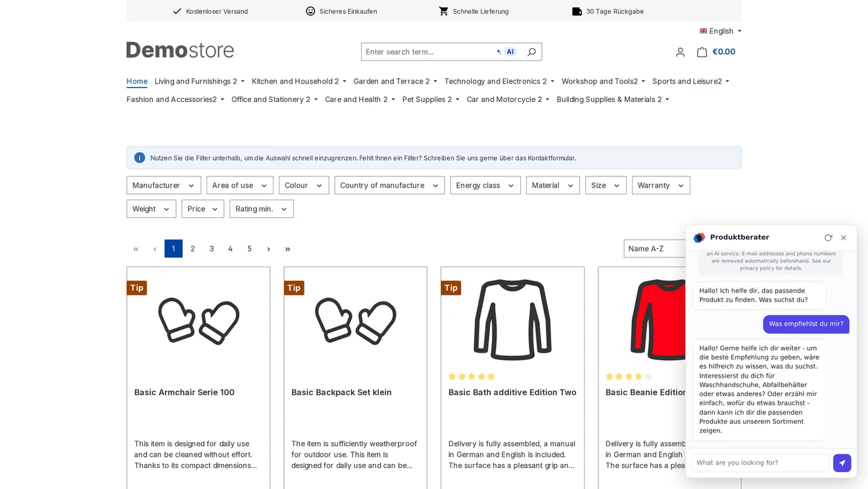The image size is (868, 489).
Task: Click the Sicheres Einkaufen smiley icon
Action: [x=310, y=11]
